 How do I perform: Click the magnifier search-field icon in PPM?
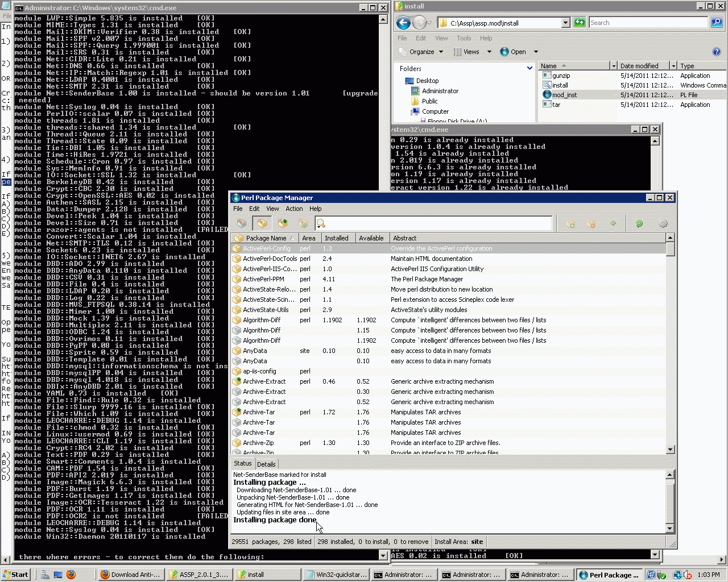(x=321, y=223)
